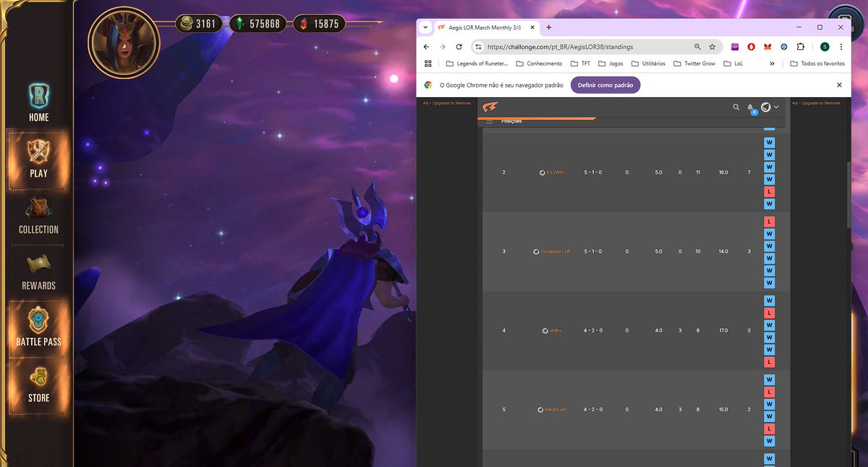The image size is (868, 467).
Task: Click 5 - 1 - 0 record in Ez2Win row
Action: point(592,172)
